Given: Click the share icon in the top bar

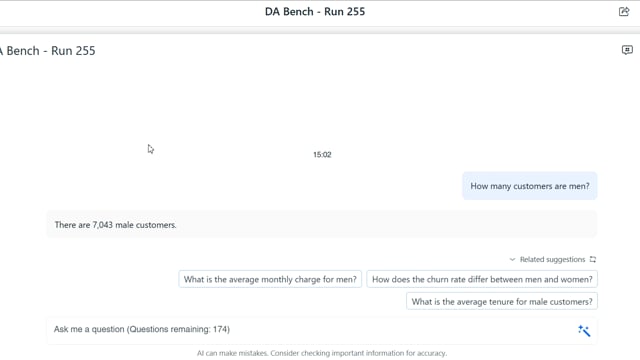Looking at the screenshot, I should tap(624, 11).
